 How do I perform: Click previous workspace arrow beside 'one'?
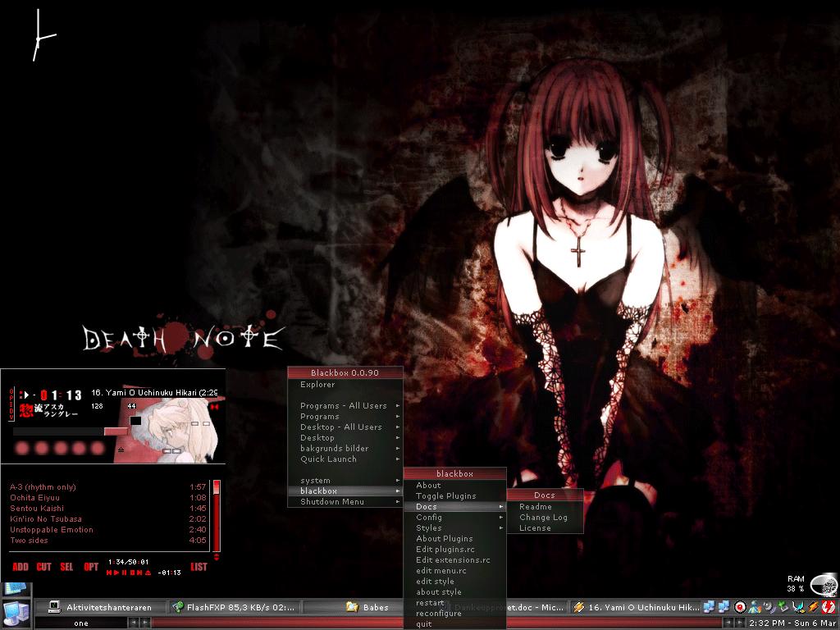[134, 623]
